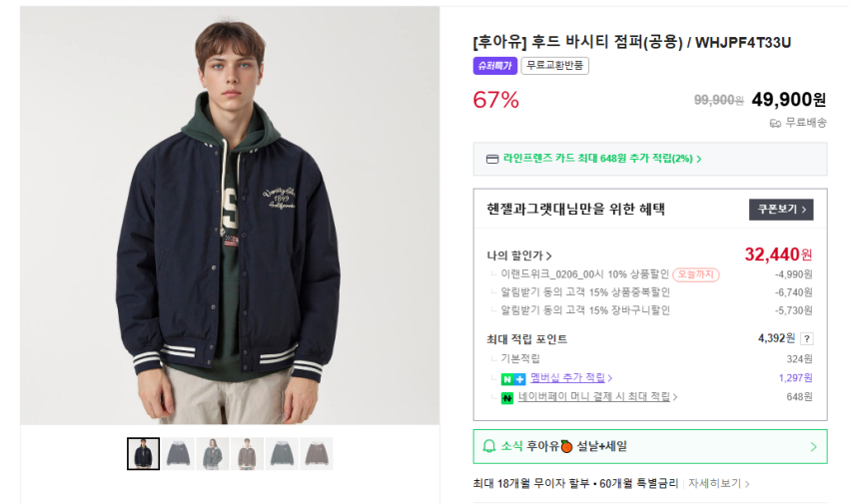
Task: Select the fourth thumbnail, model in brown jacket
Action: (247, 454)
